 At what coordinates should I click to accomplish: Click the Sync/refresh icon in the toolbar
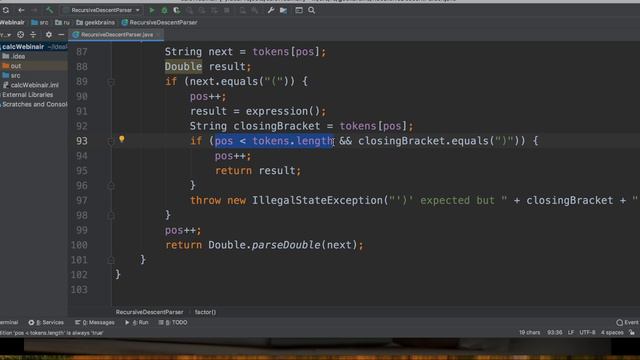click(6, 10)
